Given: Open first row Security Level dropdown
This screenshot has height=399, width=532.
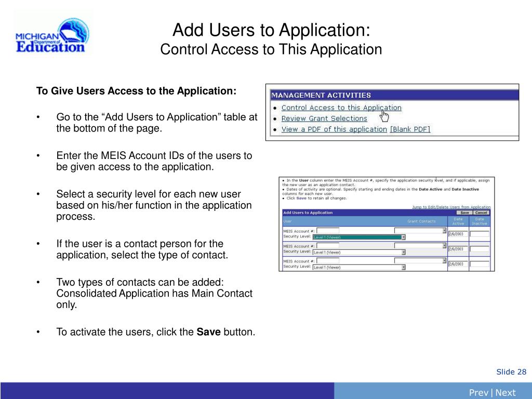Looking at the screenshot, I should (359, 237).
